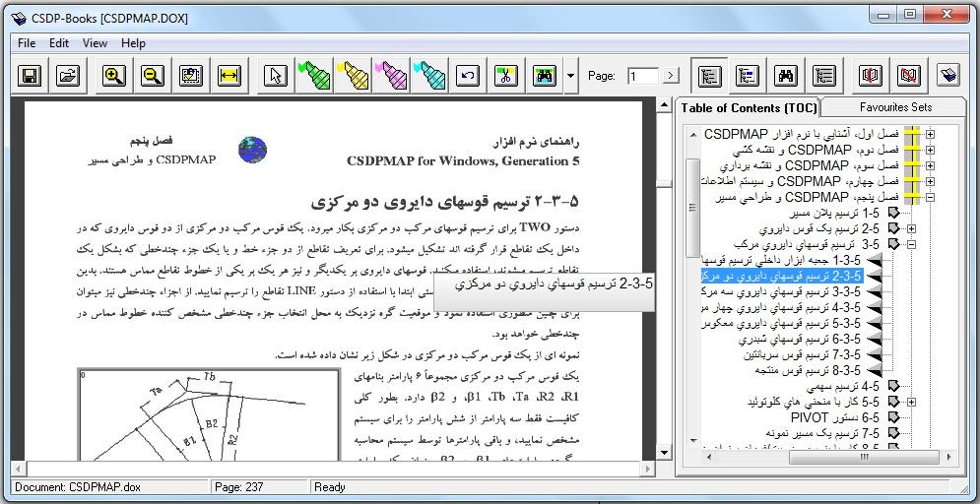Zoom in with the plus magnifier icon
Viewport: 980px width, 504px height.
pos(113,76)
